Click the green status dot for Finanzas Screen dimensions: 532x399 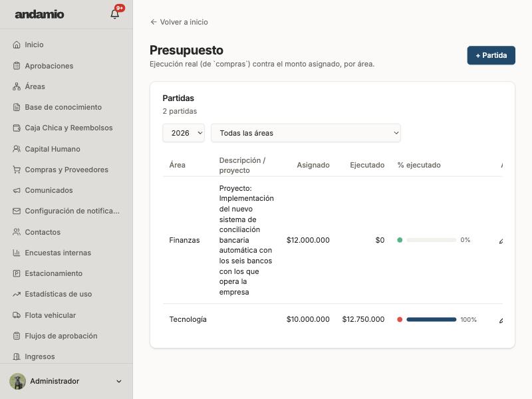pos(400,240)
